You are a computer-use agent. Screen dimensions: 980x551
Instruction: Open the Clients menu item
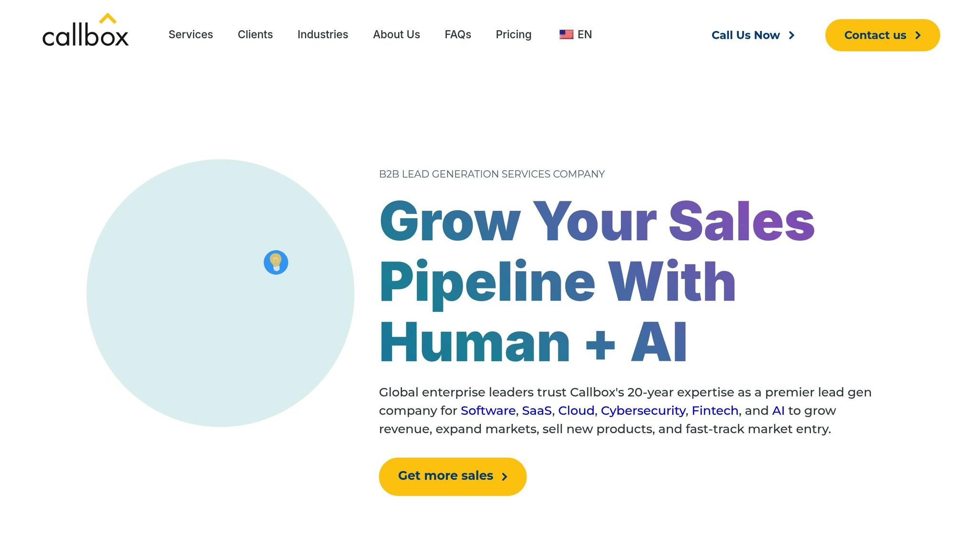point(255,34)
